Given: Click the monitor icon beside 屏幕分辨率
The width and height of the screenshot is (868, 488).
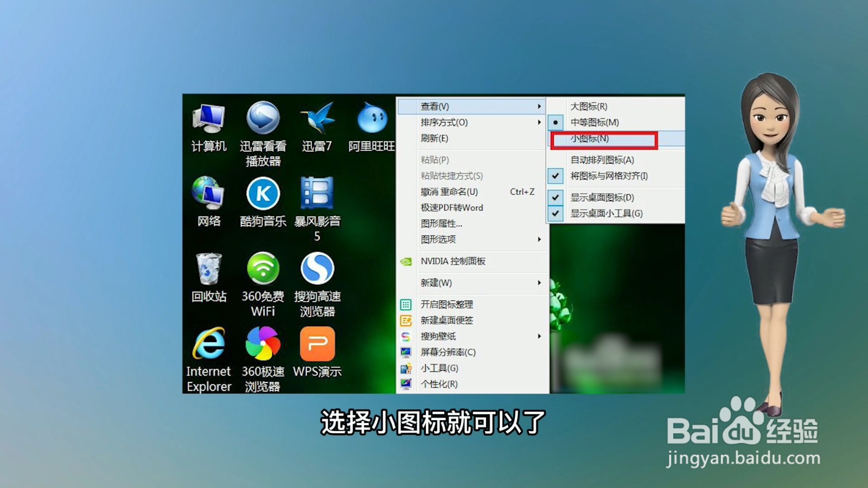Looking at the screenshot, I should point(406,352).
